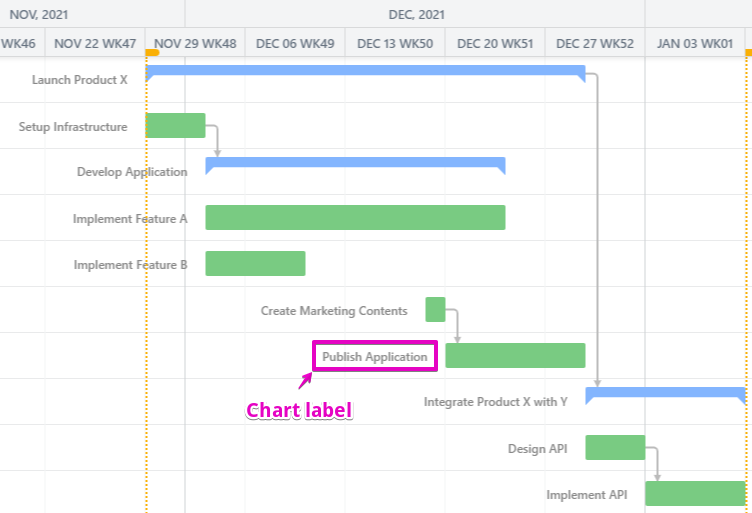Select the small Create Marketing Contents bar

click(435, 309)
